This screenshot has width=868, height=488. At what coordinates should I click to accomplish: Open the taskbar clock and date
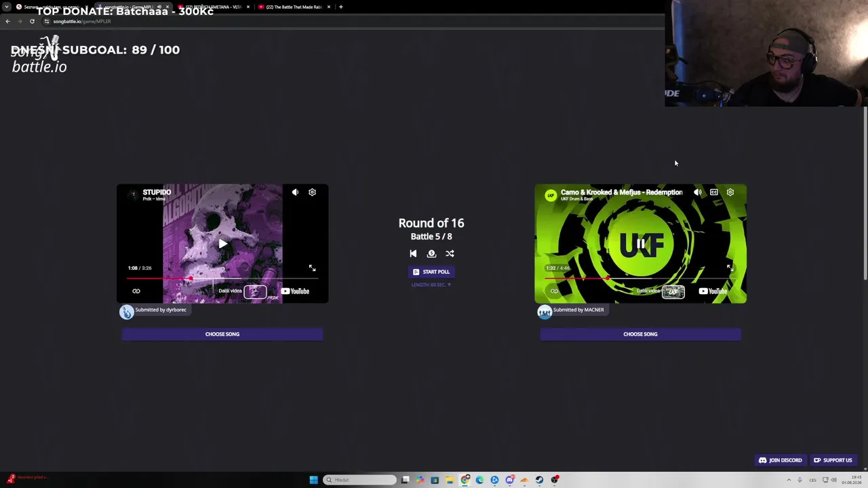pyautogui.click(x=852, y=480)
